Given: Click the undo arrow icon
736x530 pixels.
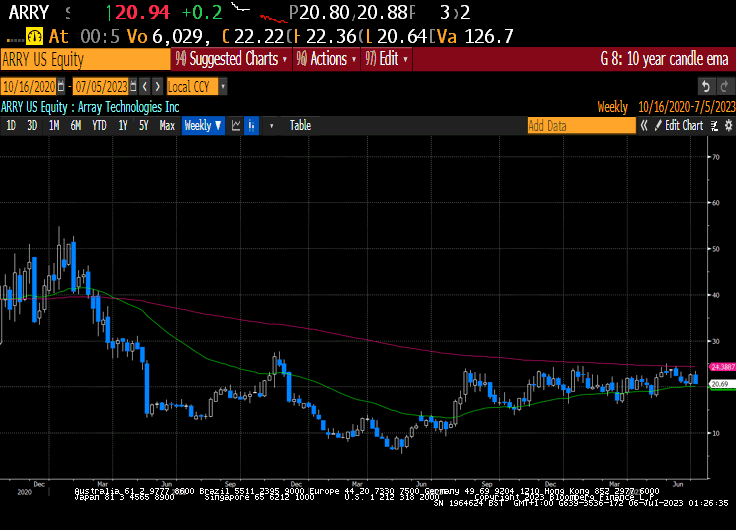Looking at the screenshot, I should click(x=705, y=86).
